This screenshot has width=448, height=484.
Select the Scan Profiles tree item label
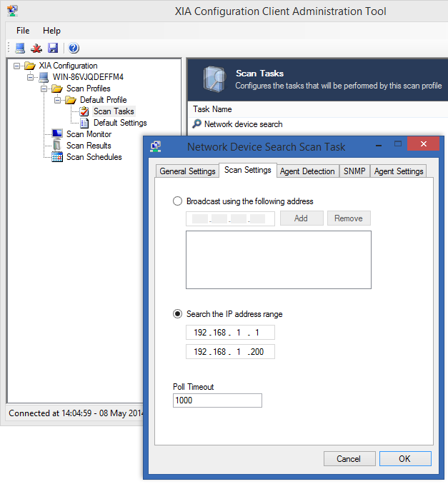(x=89, y=89)
